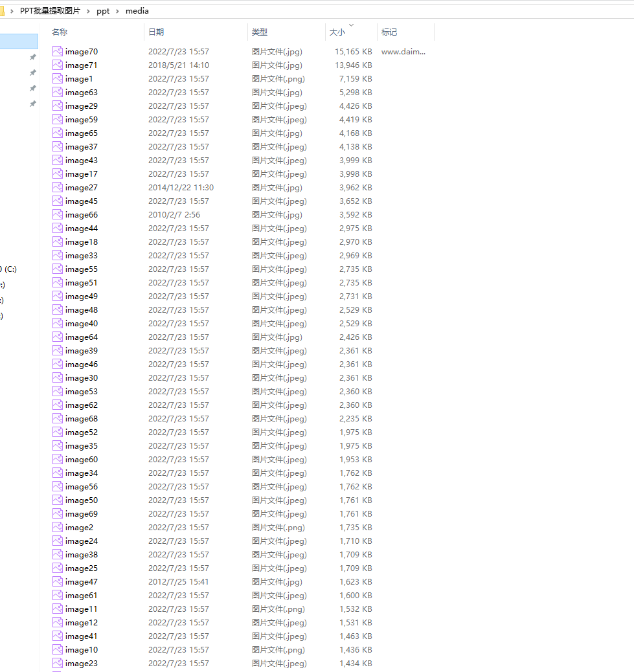The image size is (634, 672).
Task: Select file name image35
Action: (82, 446)
